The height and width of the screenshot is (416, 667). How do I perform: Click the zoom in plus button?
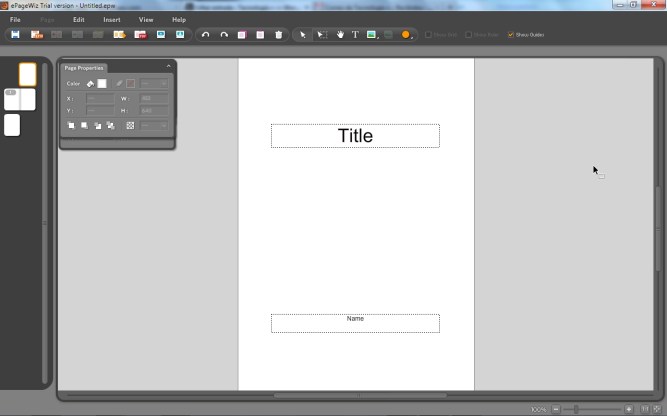(628, 409)
